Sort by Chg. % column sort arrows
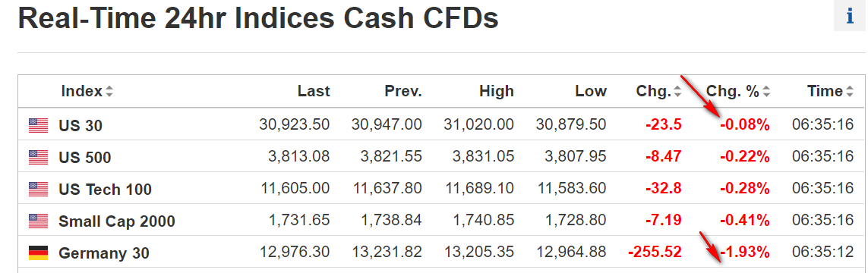Viewport: 868px width, 273px height. click(x=766, y=91)
